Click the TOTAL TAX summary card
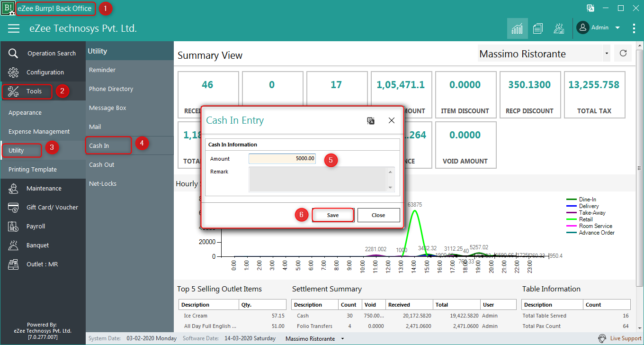The height and width of the screenshot is (345, 644). [595, 95]
